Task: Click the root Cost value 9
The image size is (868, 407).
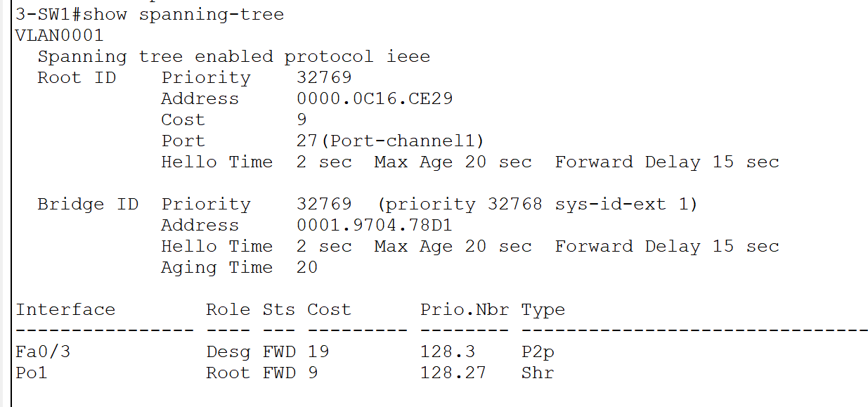Action: coord(302,119)
